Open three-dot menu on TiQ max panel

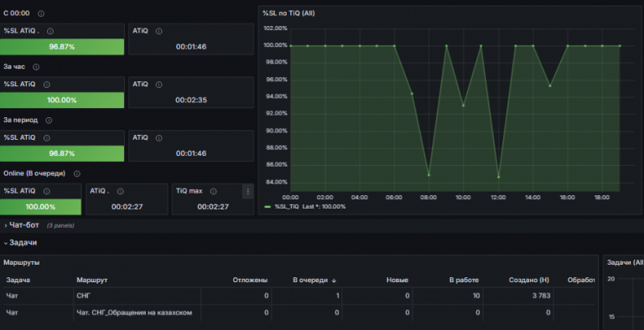[x=247, y=191]
